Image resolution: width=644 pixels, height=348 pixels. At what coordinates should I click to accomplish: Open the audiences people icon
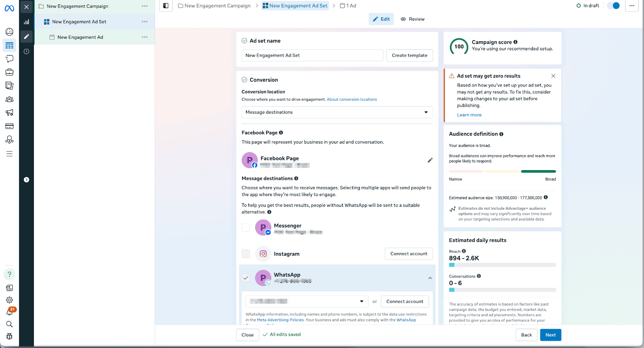point(9,99)
